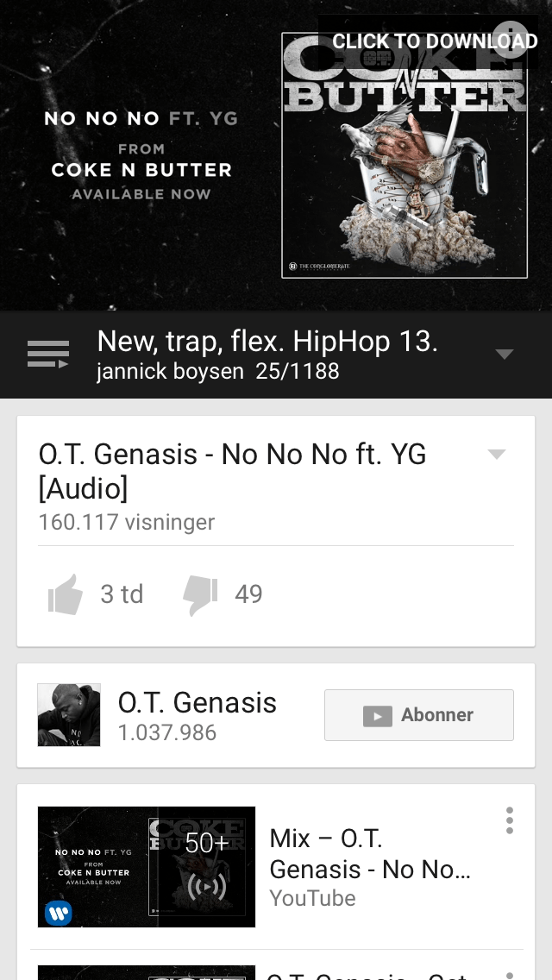
Task: Open New, trap, flex. HipHop 13. playlist title
Action: 267,342
